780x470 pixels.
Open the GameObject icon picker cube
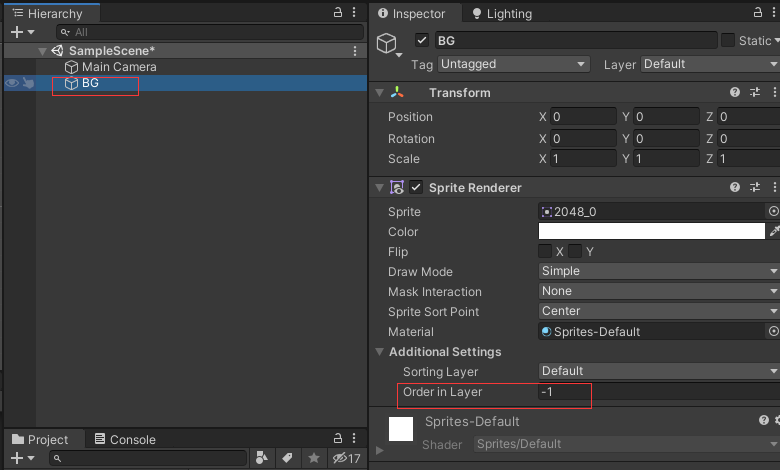click(389, 45)
